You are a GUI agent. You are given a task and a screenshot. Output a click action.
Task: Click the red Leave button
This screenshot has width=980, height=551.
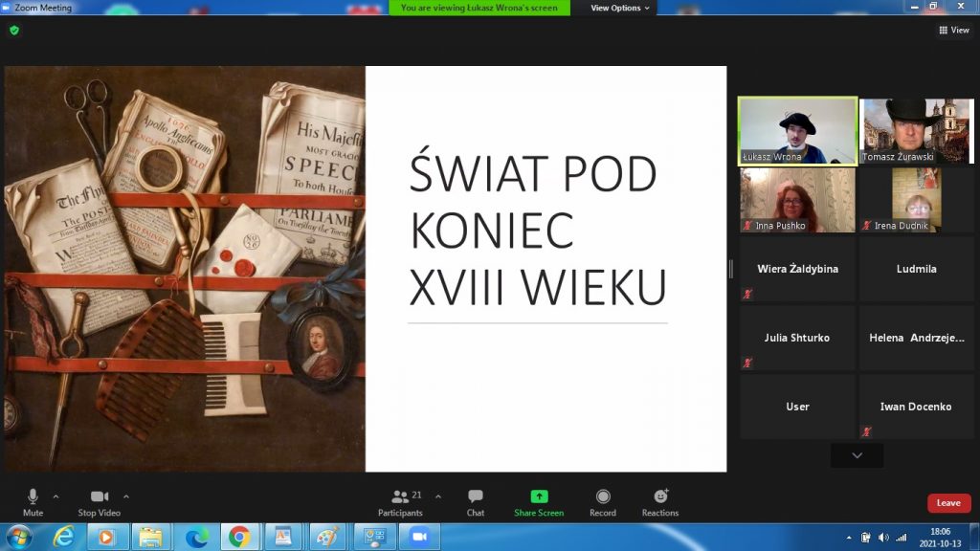tap(948, 503)
